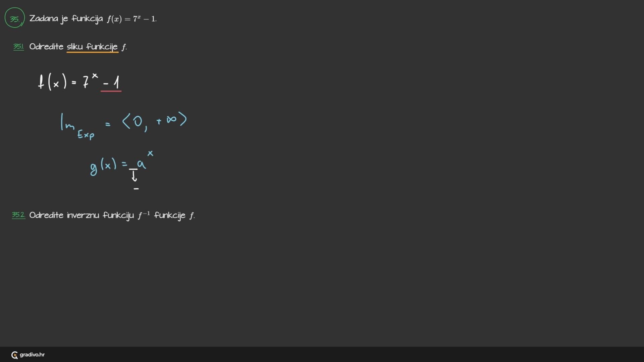Click the red-underlined '− 1' term
The height and width of the screenshot is (362, 644).
coord(111,82)
